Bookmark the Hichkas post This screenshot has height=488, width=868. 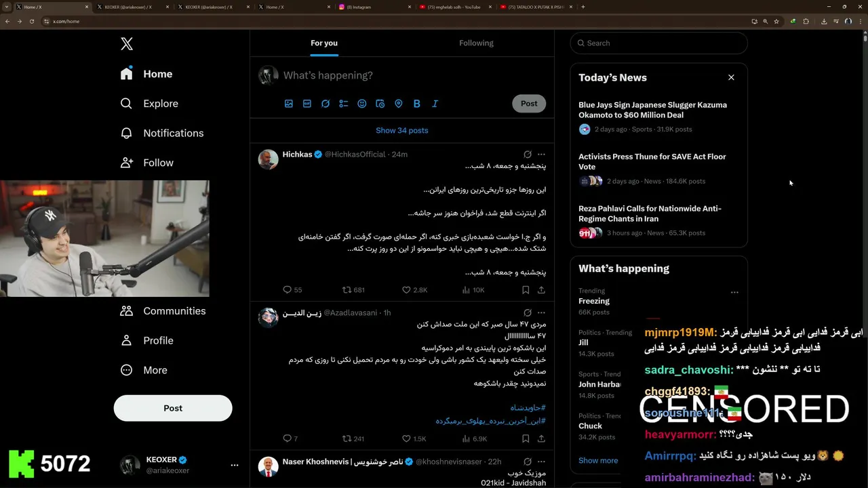point(526,289)
